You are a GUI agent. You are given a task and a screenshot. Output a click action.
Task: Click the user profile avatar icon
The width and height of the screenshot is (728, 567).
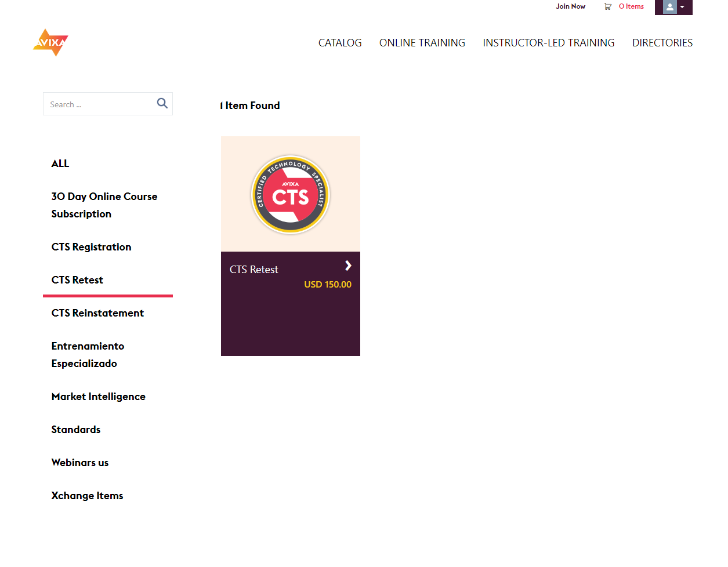tap(669, 7)
